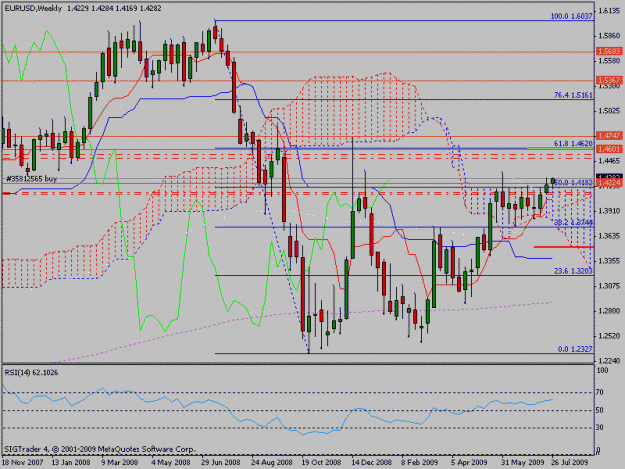Click the 1.3910 price scale value
This screenshot has width=625, height=469.
point(609,211)
